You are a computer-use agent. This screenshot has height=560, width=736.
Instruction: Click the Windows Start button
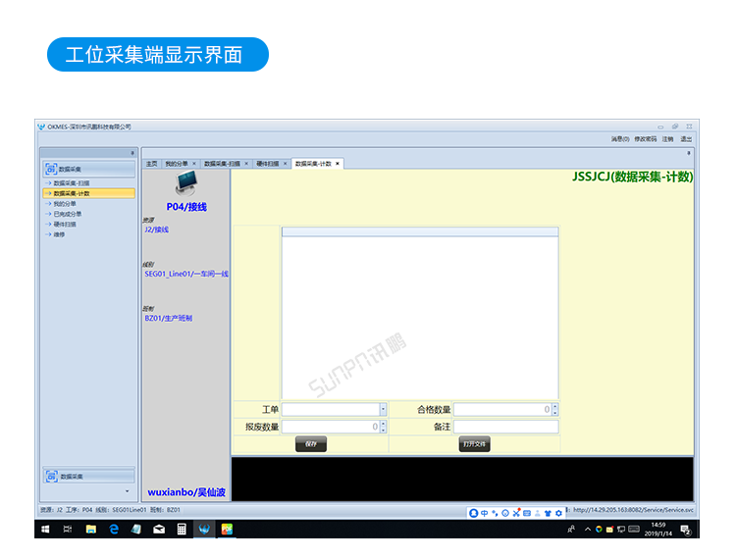[x=45, y=529]
